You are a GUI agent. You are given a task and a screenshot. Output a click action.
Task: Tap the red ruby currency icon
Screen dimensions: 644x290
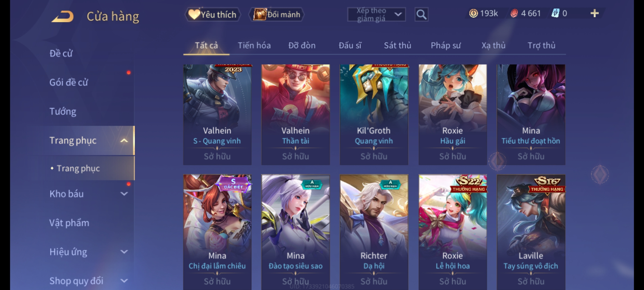point(514,13)
